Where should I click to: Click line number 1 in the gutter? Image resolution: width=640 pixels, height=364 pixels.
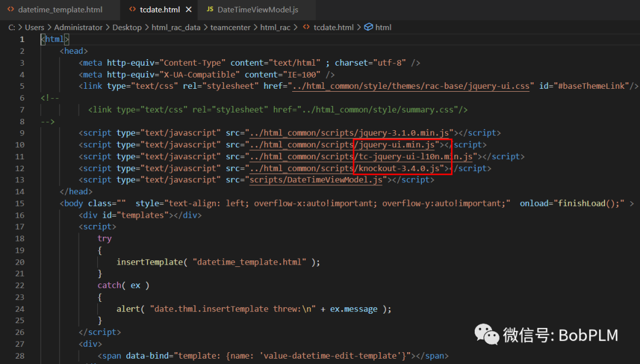pos(22,39)
